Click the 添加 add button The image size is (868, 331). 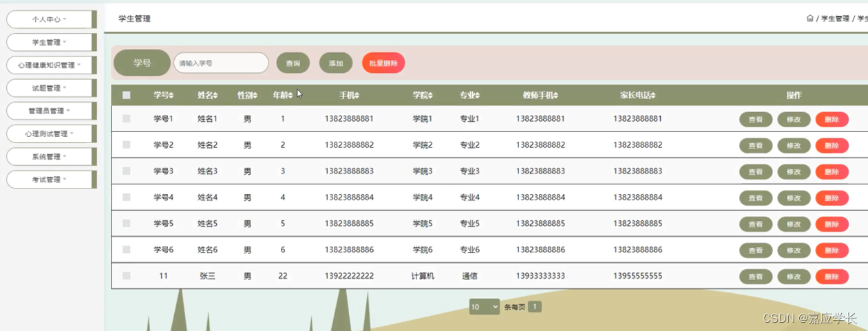pos(336,63)
